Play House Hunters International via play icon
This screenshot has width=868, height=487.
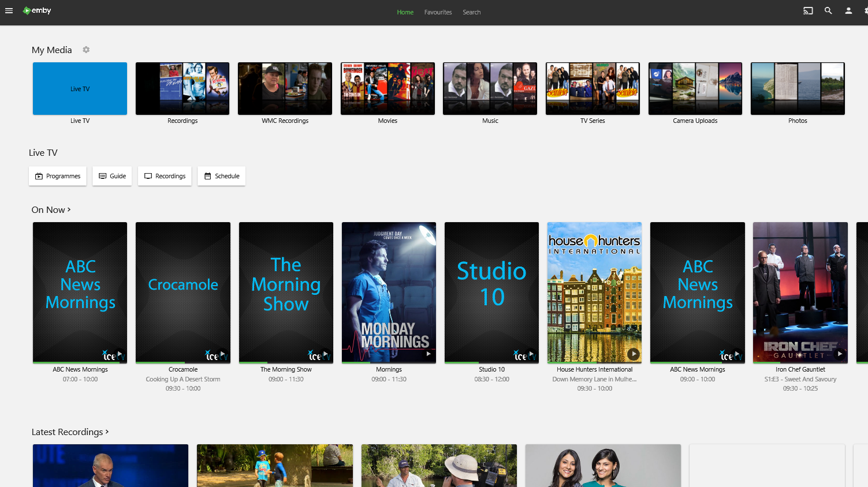(x=634, y=354)
